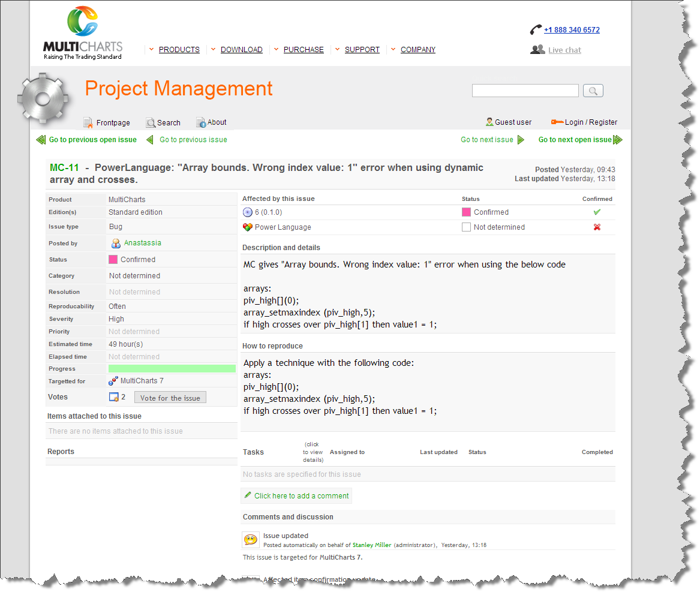Expand the DOWNLOAD menu arrow
This screenshot has height=592, width=700.
point(214,49)
